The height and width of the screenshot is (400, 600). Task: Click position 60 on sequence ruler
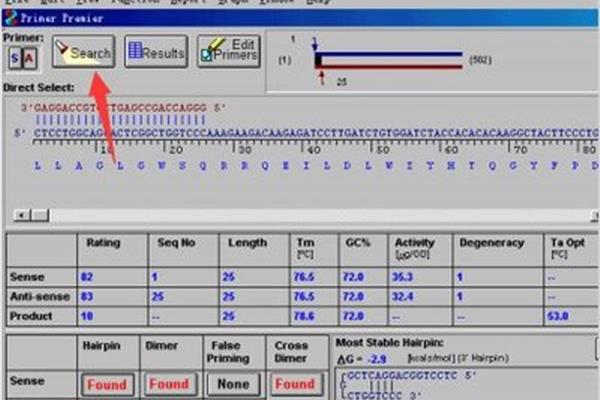[x=452, y=150]
